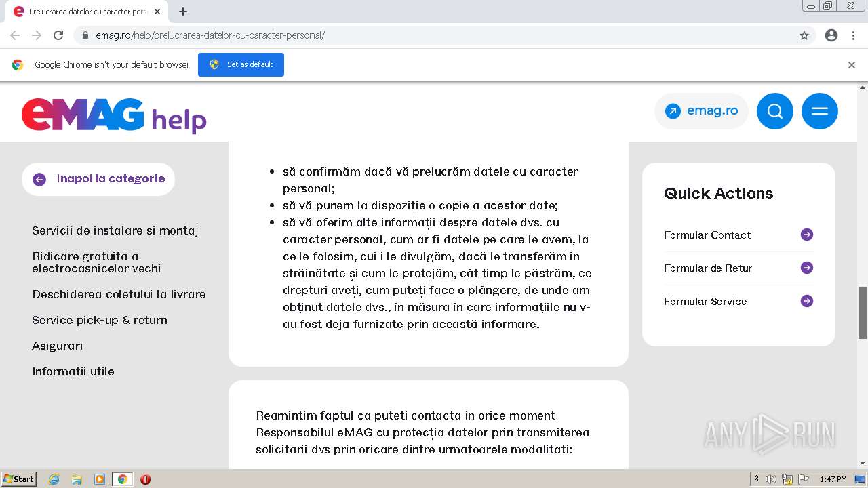Open Ridicare gratuita a electrocasnicelor vechi

click(x=96, y=262)
